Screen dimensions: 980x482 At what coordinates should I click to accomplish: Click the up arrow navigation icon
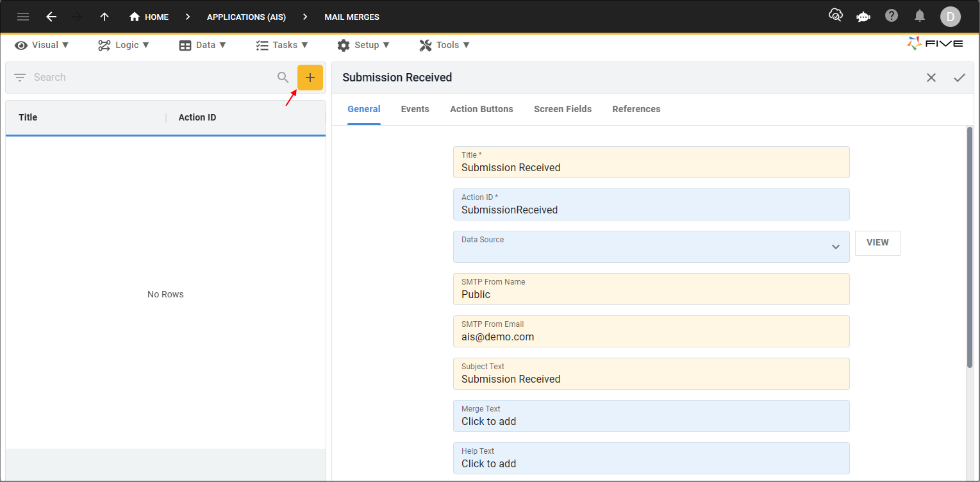[x=104, y=17]
